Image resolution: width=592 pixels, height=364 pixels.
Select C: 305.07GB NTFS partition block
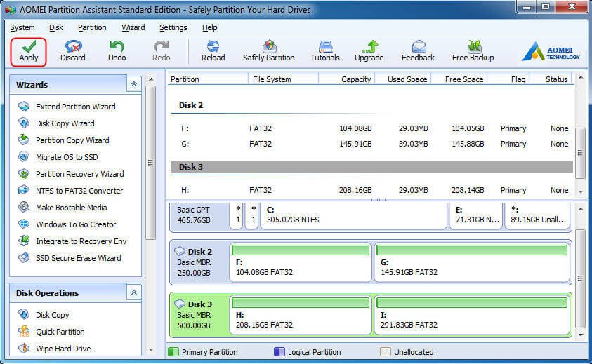tap(353, 215)
